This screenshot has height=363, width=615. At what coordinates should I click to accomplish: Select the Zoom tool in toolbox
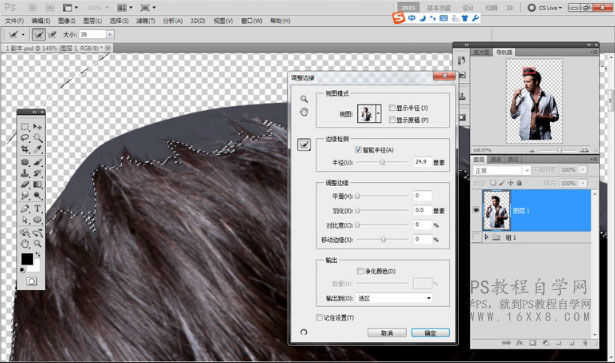tap(38, 244)
